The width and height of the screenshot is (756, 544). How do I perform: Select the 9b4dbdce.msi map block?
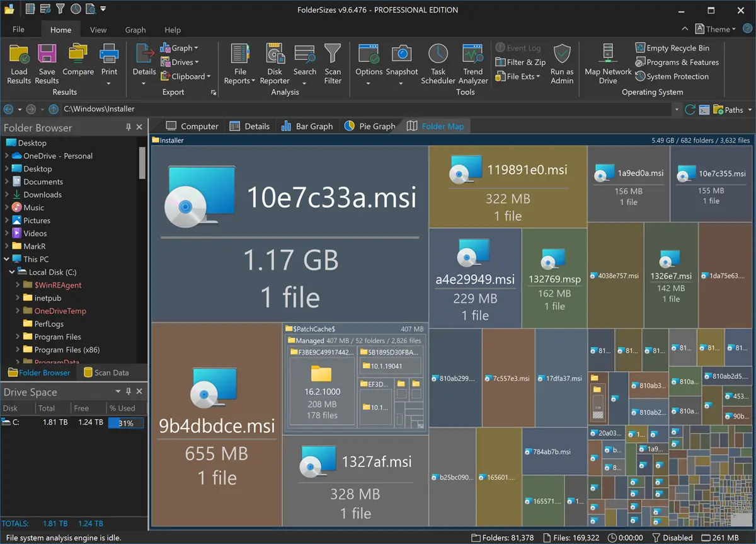point(216,425)
